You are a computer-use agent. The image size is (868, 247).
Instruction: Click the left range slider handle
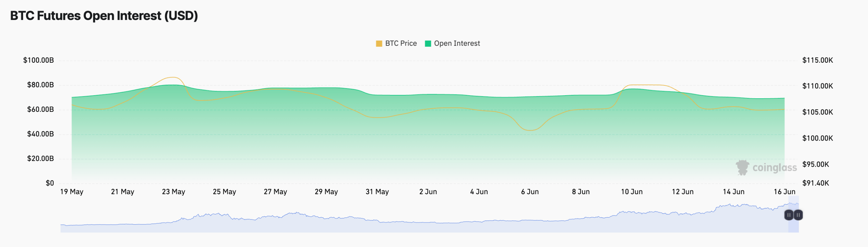pyautogui.click(x=789, y=215)
